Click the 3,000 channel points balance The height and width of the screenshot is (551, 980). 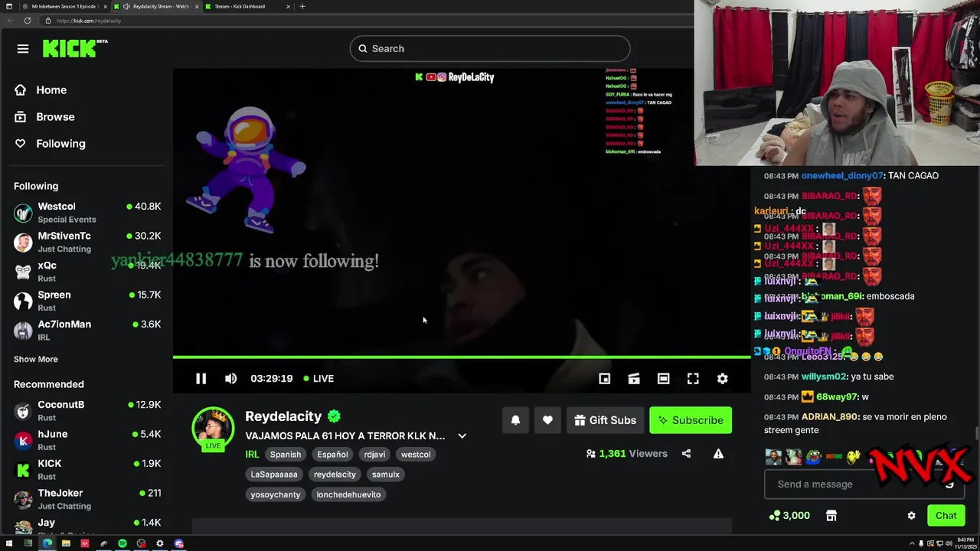point(790,516)
